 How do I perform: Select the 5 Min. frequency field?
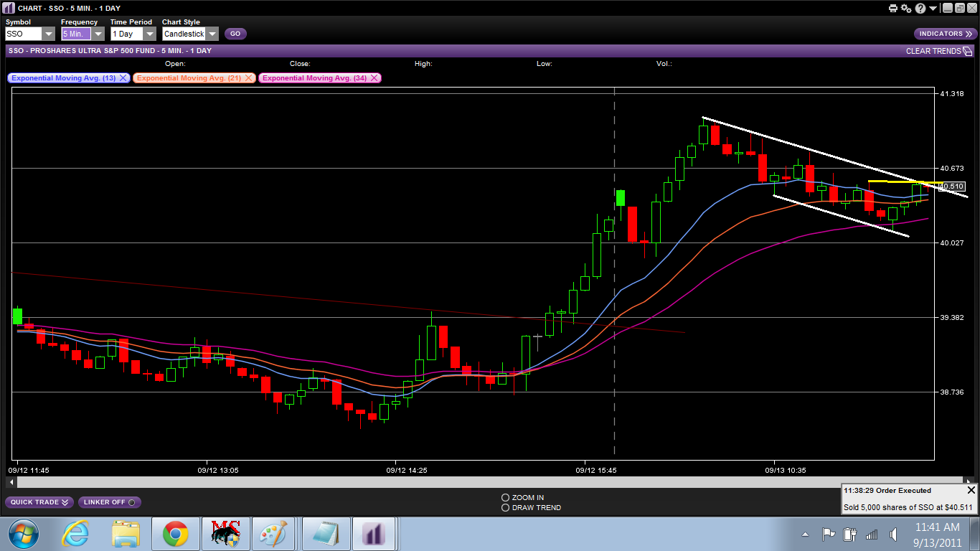point(76,34)
